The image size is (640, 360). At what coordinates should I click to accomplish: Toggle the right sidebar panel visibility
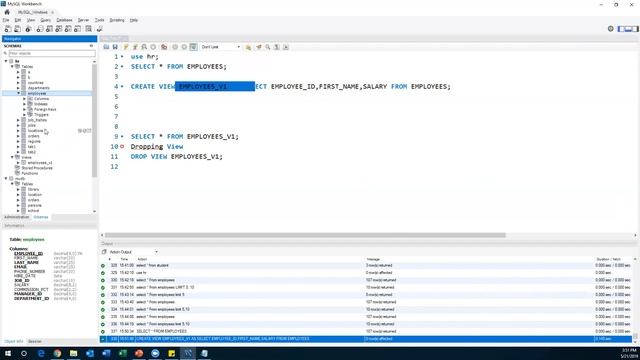coord(635,29)
